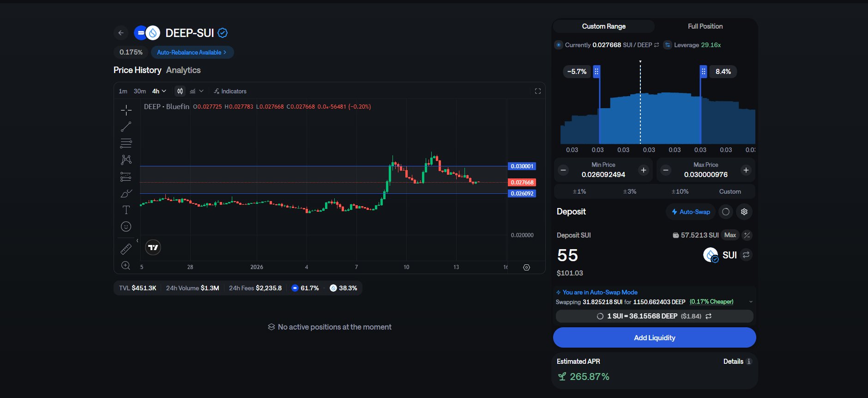Screen dimensions: 868x398
Task: Click the 0.175% fee tier badge
Action: point(131,52)
